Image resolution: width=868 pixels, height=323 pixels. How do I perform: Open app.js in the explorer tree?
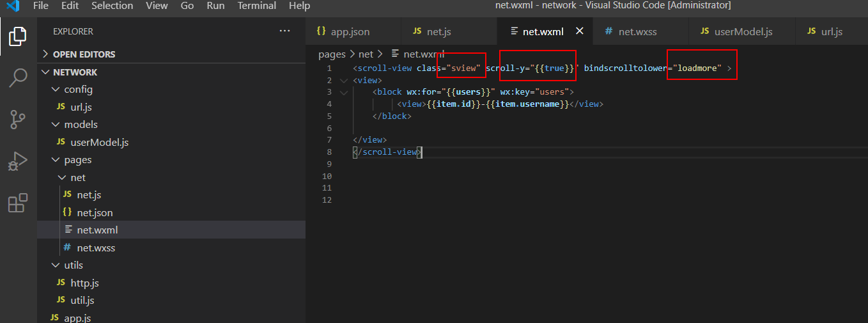(x=171, y=317)
